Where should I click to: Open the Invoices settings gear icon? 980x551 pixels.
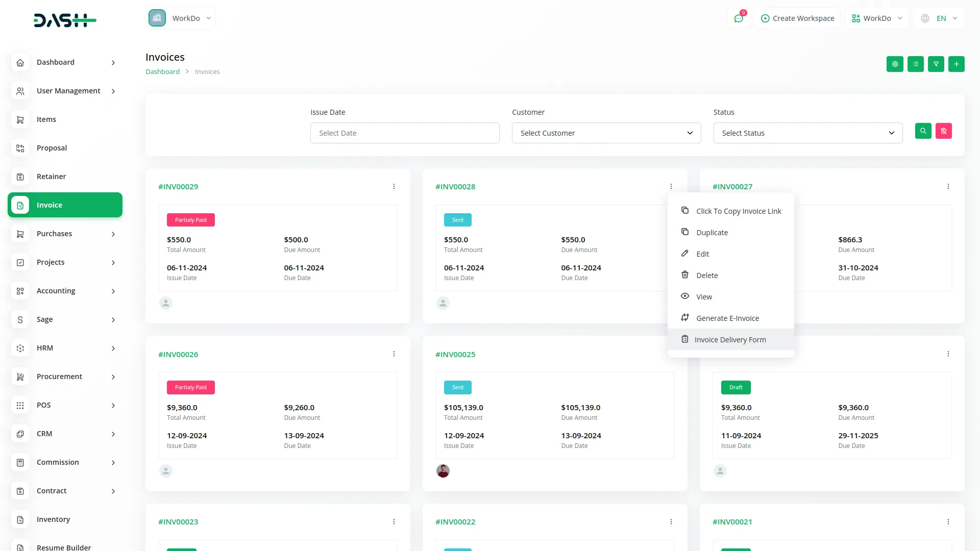pyautogui.click(x=895, y=64)
